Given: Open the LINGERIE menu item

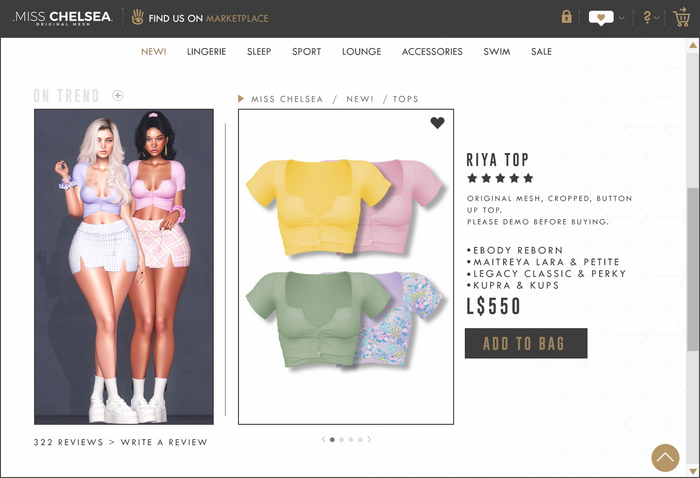Looking at the screenshot, I should pos(206,52).
